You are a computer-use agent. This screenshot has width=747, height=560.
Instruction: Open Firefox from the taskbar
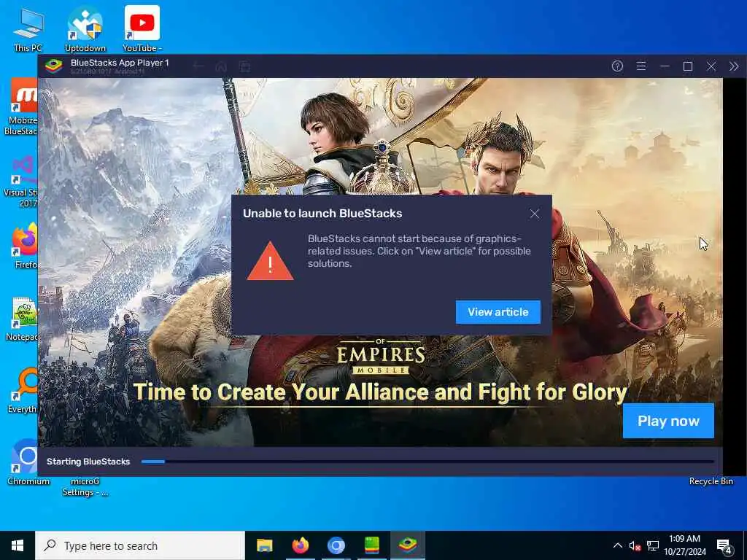(300, 545)
